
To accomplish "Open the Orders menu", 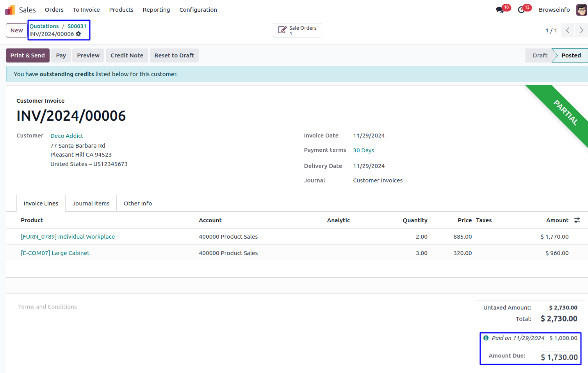I will pos(54,10).
